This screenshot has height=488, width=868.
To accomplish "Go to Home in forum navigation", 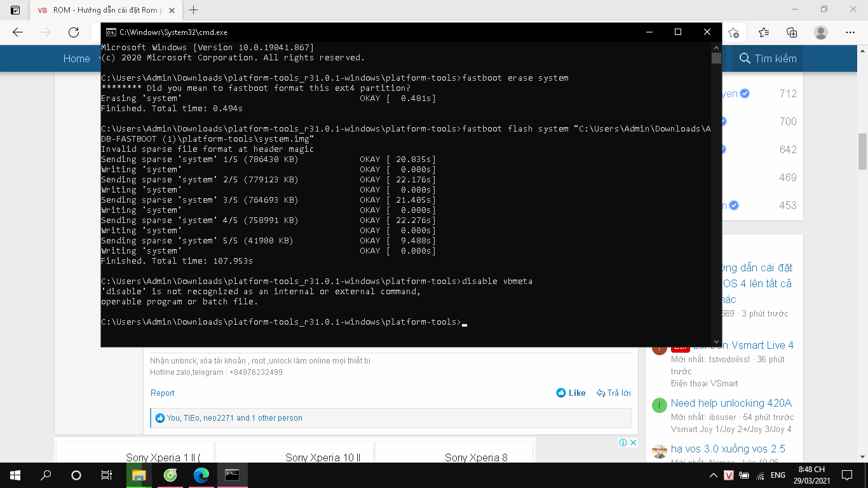I will tap(76, 58).
